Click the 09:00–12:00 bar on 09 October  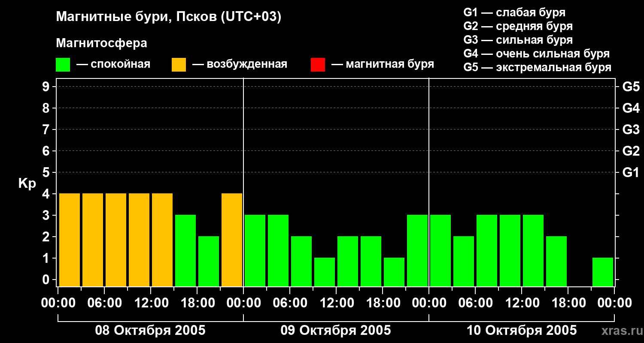click(x=325, y=272)
